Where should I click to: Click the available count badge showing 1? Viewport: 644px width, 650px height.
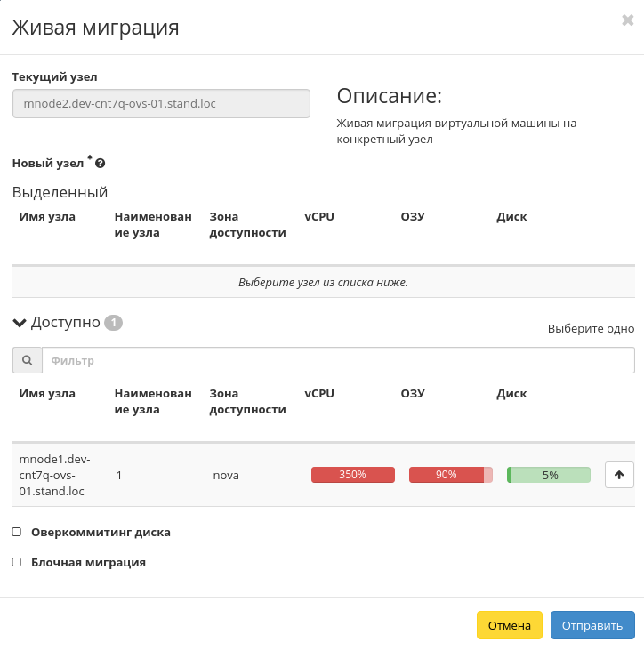113,323
